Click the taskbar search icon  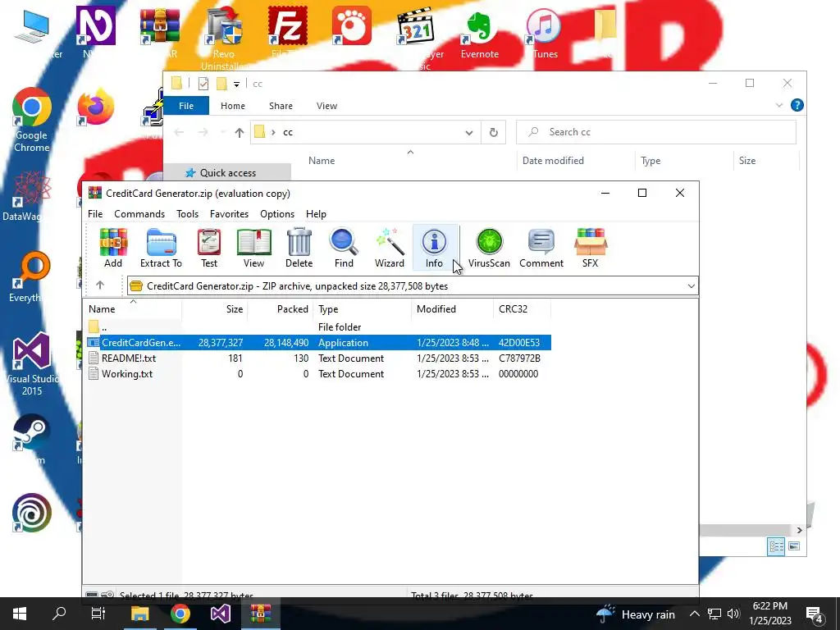59,614
